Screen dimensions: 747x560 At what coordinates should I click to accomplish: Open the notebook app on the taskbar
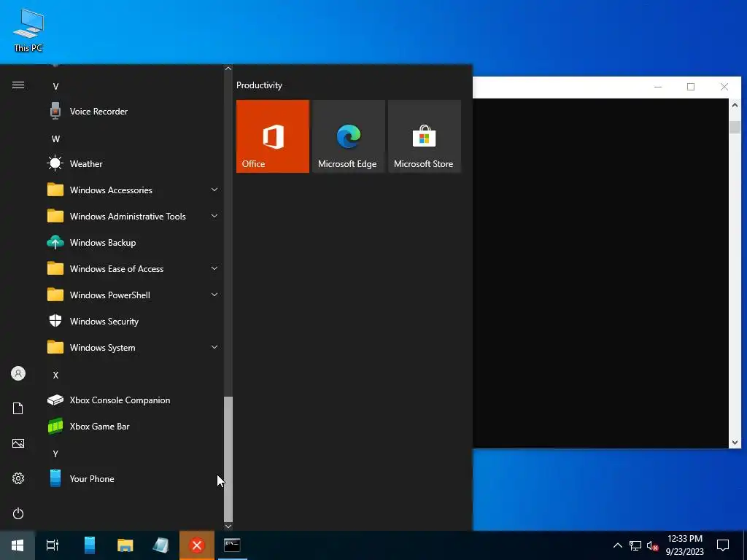pyautogui.click(x=160, y=545)
